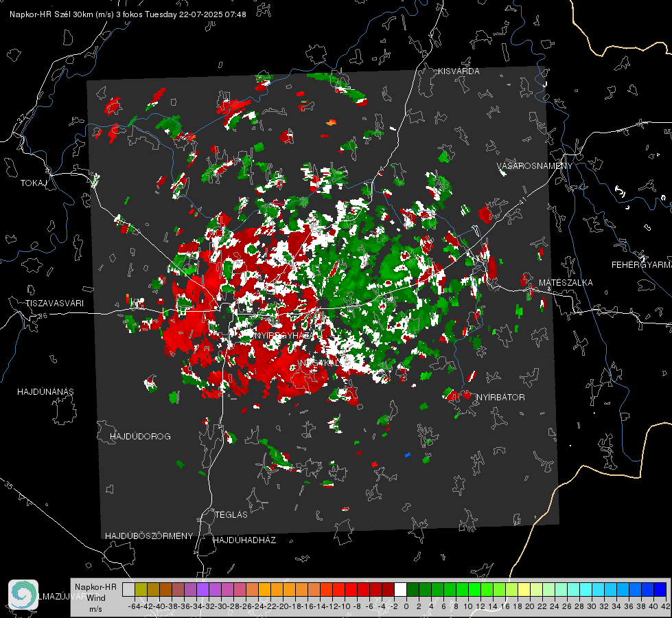672x618 pixels.
Task: Click the Napkor-HR Wind m/s legend title
Action: point(95,598)
